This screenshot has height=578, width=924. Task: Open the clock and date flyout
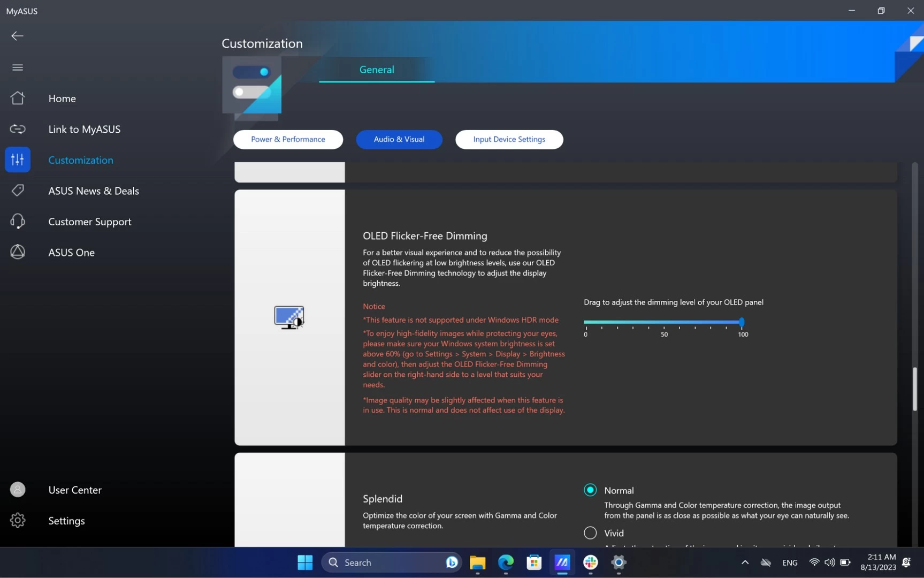pyautogui.click(x=878, y=562)
